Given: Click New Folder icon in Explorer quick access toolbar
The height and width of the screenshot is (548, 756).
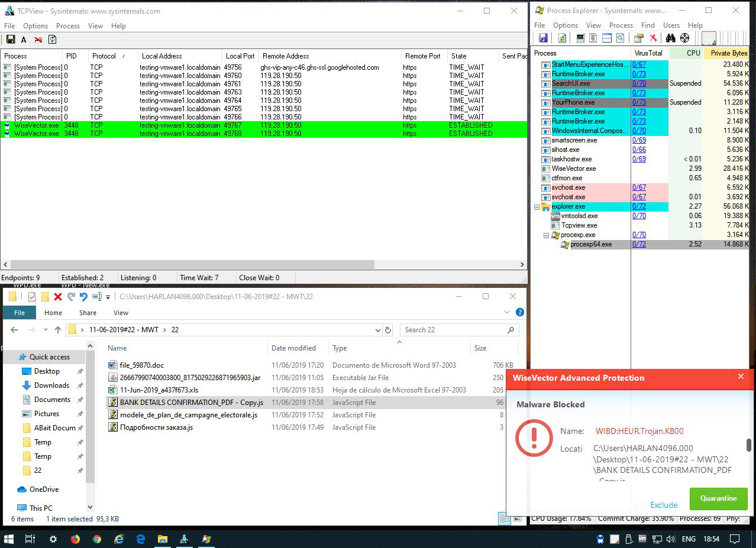Looking at the screenshot, I should pyautogui.click(x=44, y=296).
